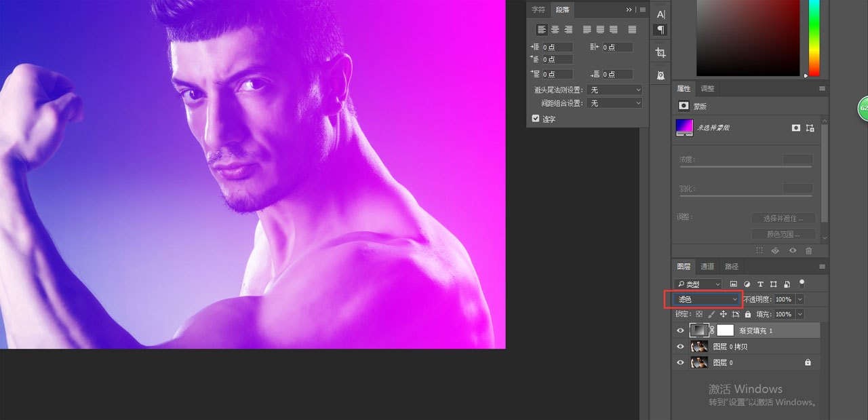Click the 不透明度 100% input field
The width and height of the screenshot is (868, 420).
784,299
